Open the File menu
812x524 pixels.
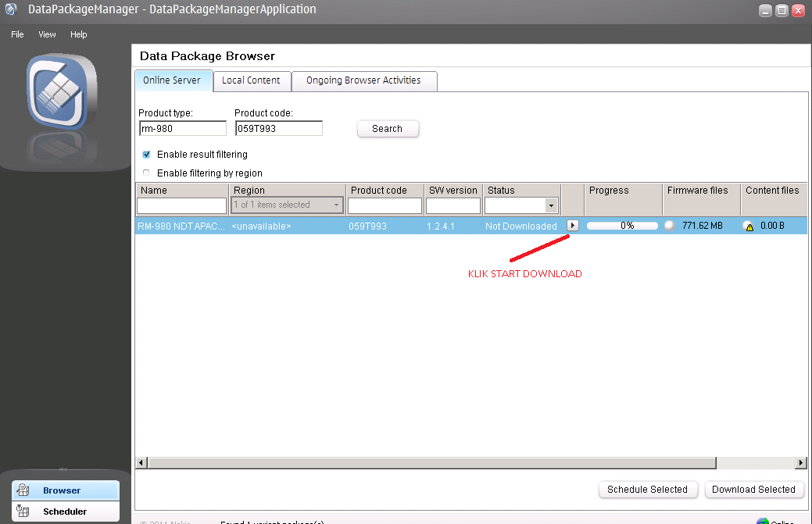[17, 34]
